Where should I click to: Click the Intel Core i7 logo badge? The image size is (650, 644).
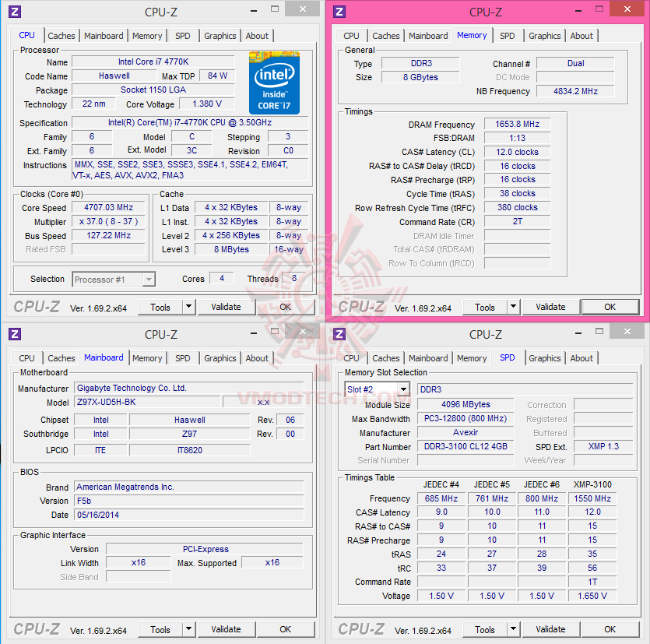click(x=274, y=83)
